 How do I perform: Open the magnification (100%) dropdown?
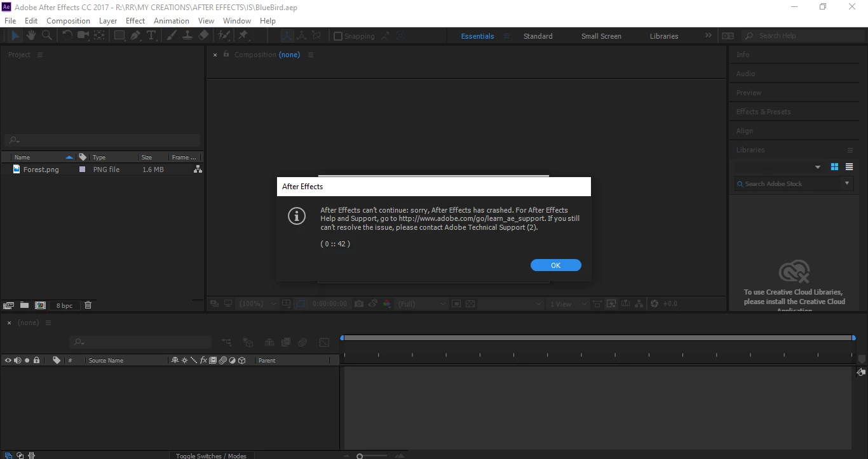click(257, 304)
